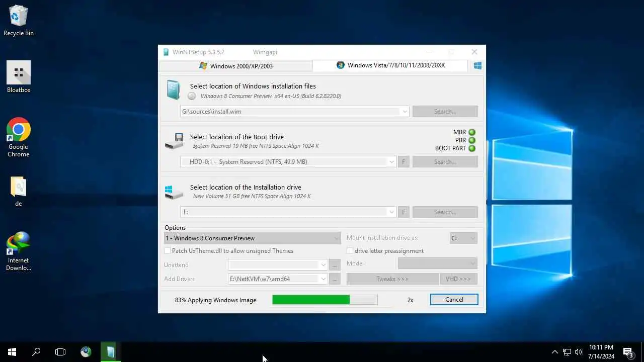Toggle Patch UxTheme.dll checkbox

point(168,251)
